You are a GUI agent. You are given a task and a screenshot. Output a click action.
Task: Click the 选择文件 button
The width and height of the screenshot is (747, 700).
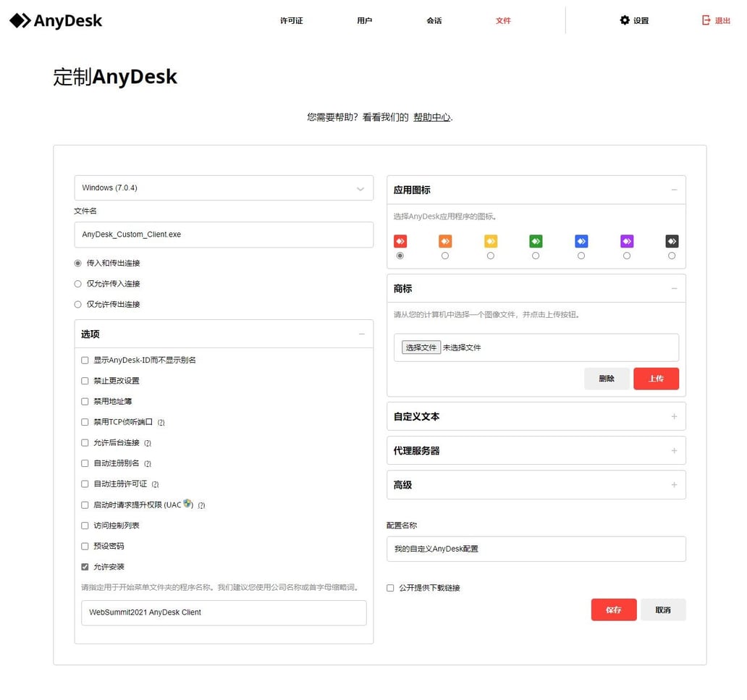pyautogui.click(x=421, y=348)
